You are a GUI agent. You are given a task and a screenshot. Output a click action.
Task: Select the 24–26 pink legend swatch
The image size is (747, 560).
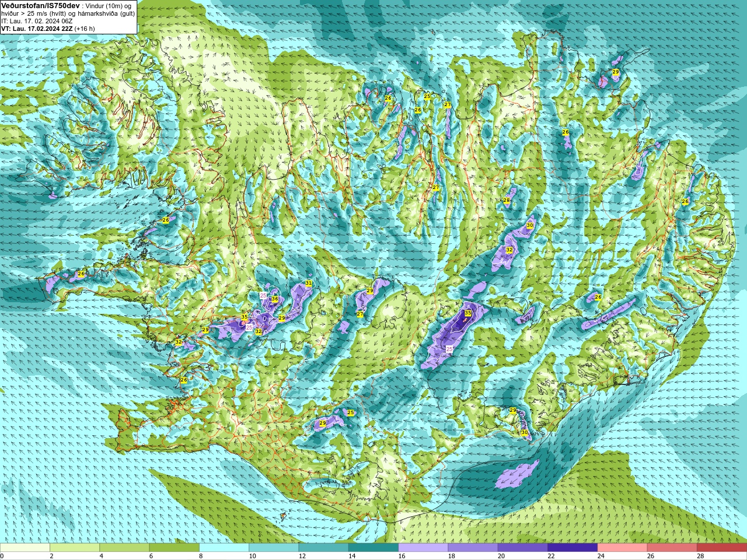[623, 548]
